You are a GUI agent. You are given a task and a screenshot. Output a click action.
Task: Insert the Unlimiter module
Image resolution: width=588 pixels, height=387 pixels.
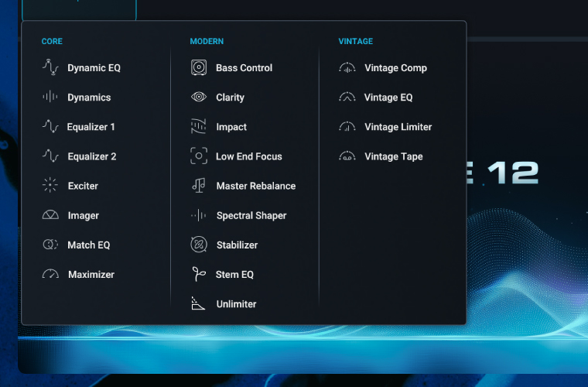point(236,304)
